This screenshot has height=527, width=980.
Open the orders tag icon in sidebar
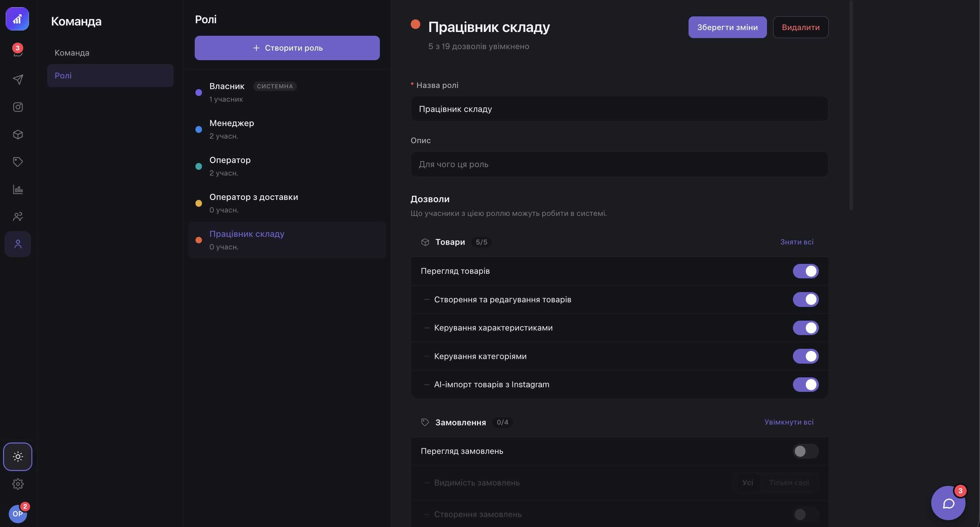(x=18, y=162)
